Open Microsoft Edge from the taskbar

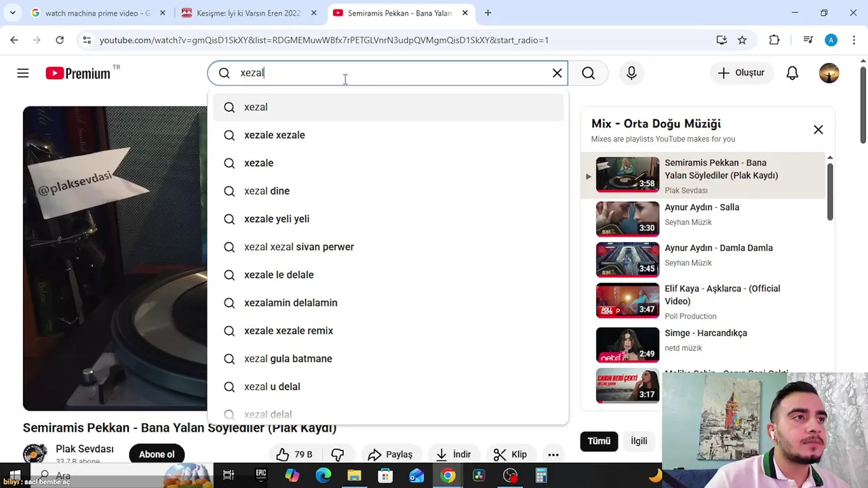pos(323,476)
